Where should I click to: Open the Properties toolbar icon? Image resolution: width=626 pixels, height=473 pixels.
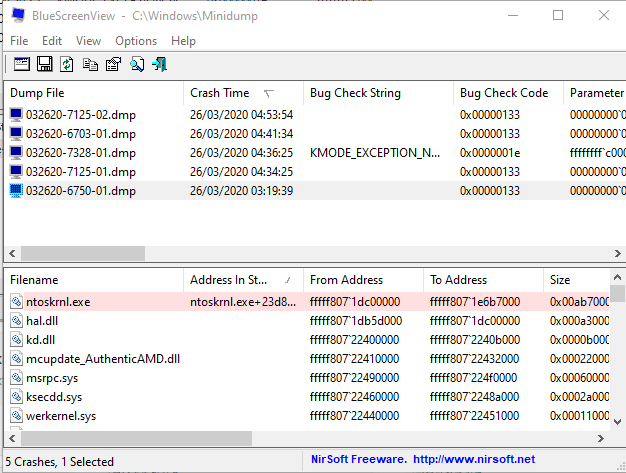pos(113,64)
